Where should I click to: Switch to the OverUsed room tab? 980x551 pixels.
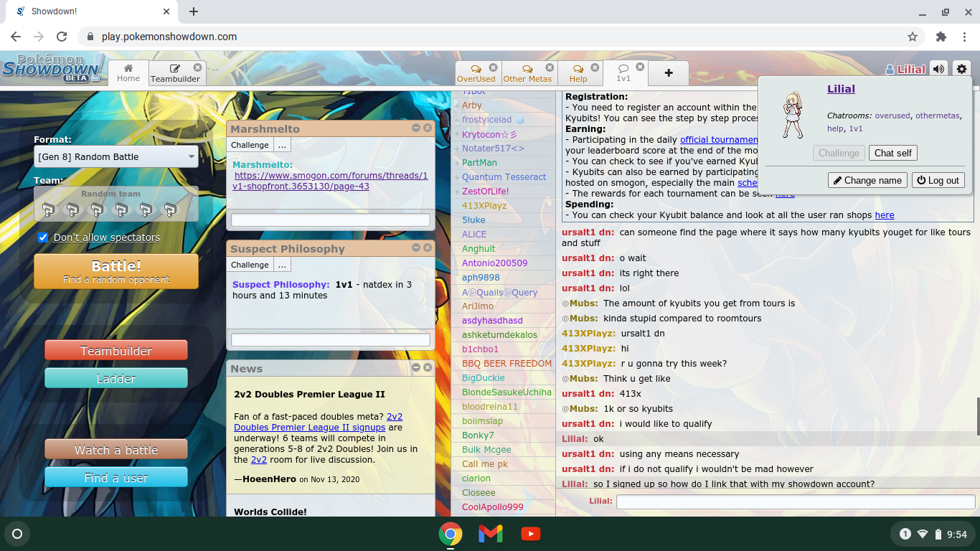tap(476, 78)
